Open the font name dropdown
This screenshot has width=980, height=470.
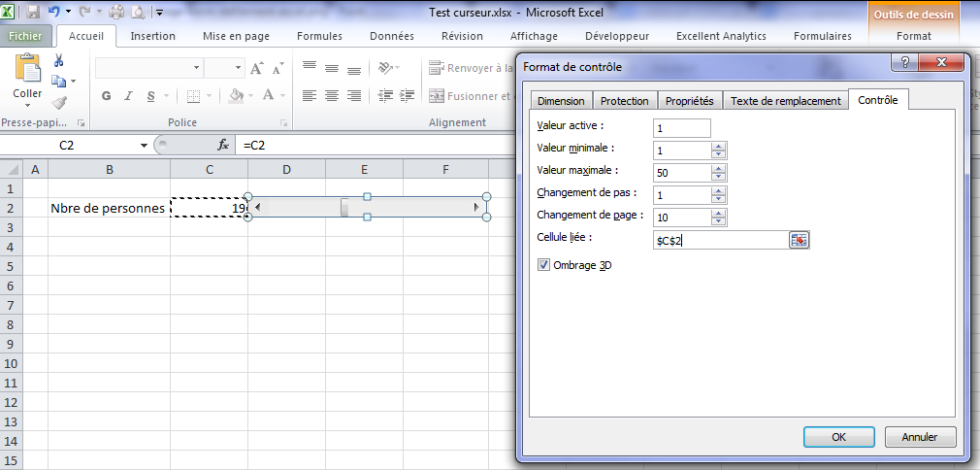click(197, 69)
